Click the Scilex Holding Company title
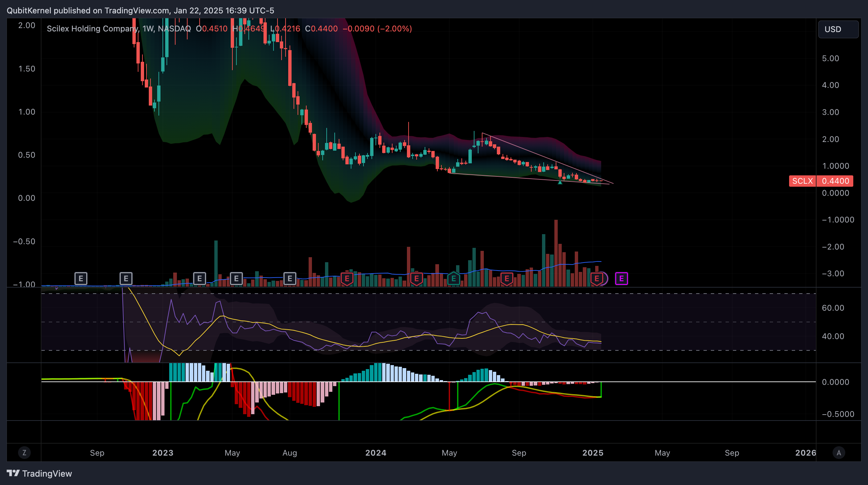The height and width of the screenshot is (485, 868). [x=92, y=29]
